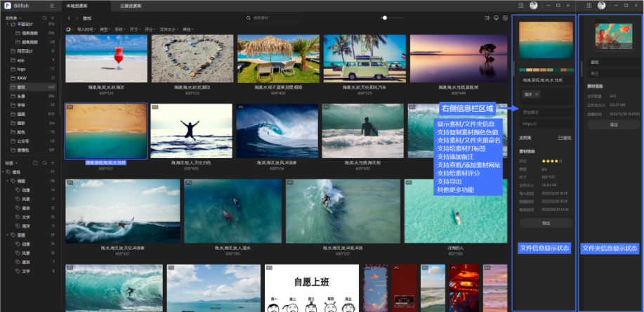The height and width of the screenshot is (312, 644).
Task: Open the 网页设计 folder
Action: coord(25,51)
